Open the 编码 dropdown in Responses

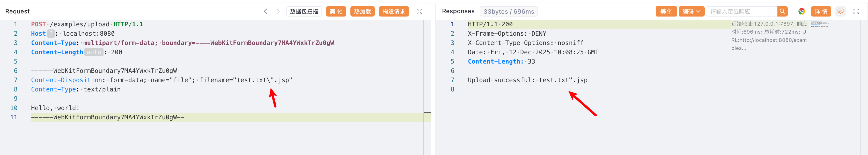pyautogui.click(x=691, y=11)
